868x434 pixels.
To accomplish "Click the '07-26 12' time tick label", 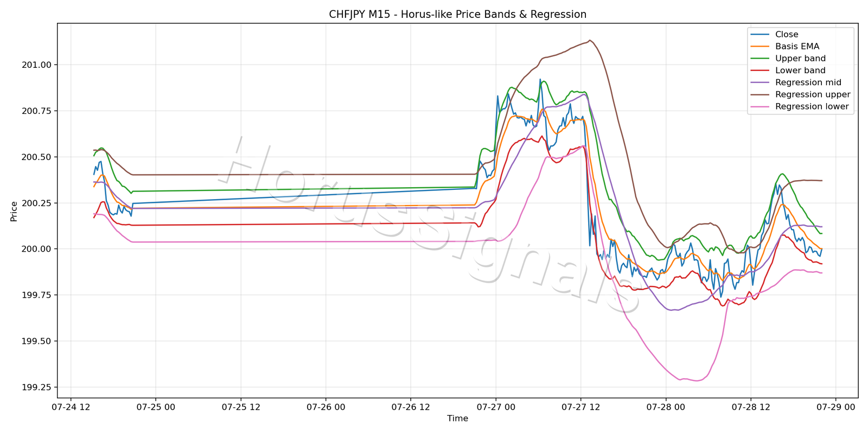I will tap(411, 407).
